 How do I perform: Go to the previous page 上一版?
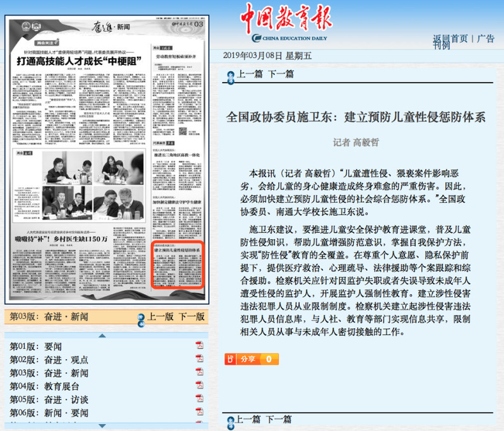click(x=160, y=317)
